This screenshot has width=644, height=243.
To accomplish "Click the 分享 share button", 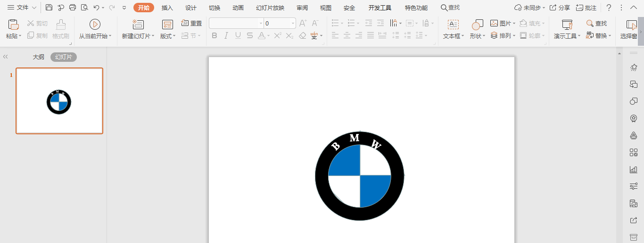I will tap(560, 8).
